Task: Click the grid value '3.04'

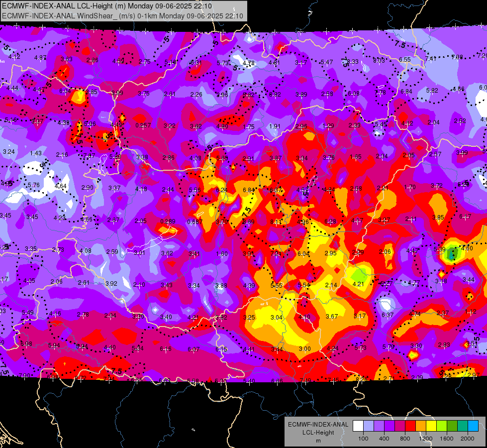Action: (277, 318)
